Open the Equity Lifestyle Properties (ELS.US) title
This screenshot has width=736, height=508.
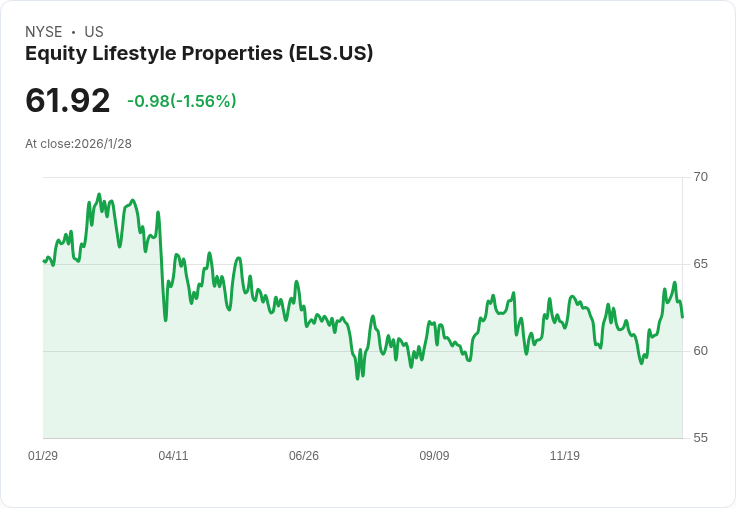(199, 53)
